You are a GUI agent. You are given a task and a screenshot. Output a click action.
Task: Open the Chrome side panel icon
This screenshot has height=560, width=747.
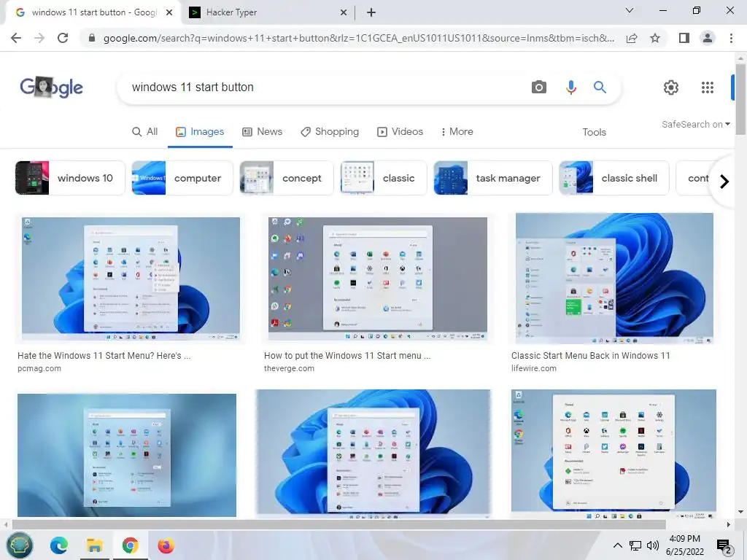point(684,38)
